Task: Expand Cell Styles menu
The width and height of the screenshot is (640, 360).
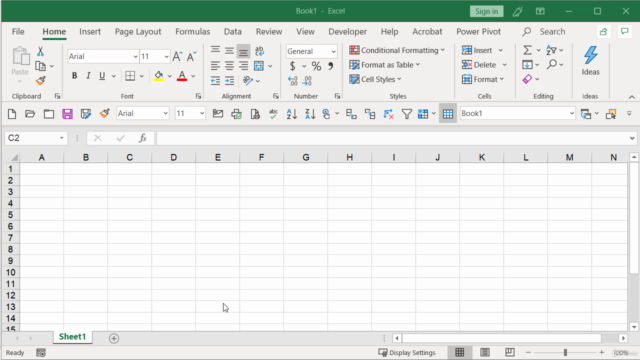Action: tap(376, 79)
